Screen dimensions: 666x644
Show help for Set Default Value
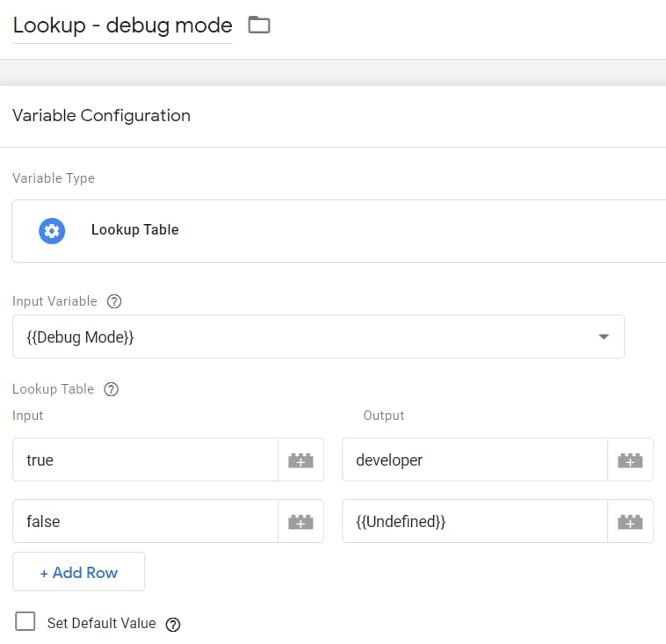point(173,624)
